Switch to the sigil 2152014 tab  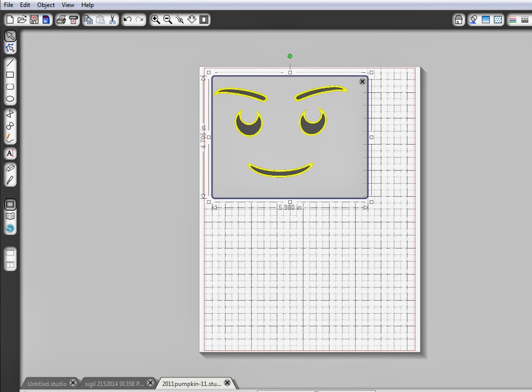[x=115, y=383]
